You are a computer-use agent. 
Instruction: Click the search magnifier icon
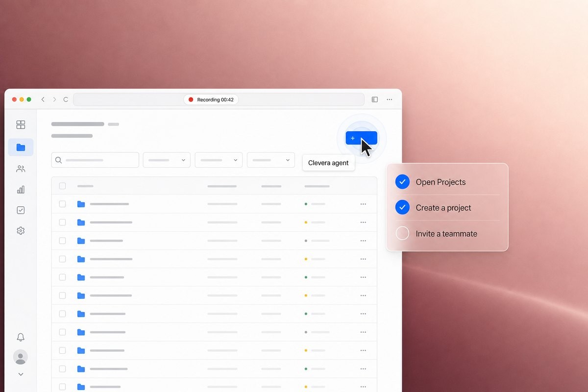59,160
